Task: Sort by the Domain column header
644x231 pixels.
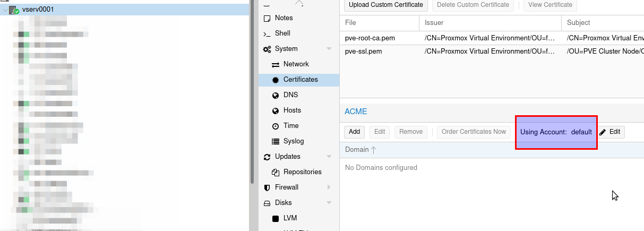Action: pos(357,150)
